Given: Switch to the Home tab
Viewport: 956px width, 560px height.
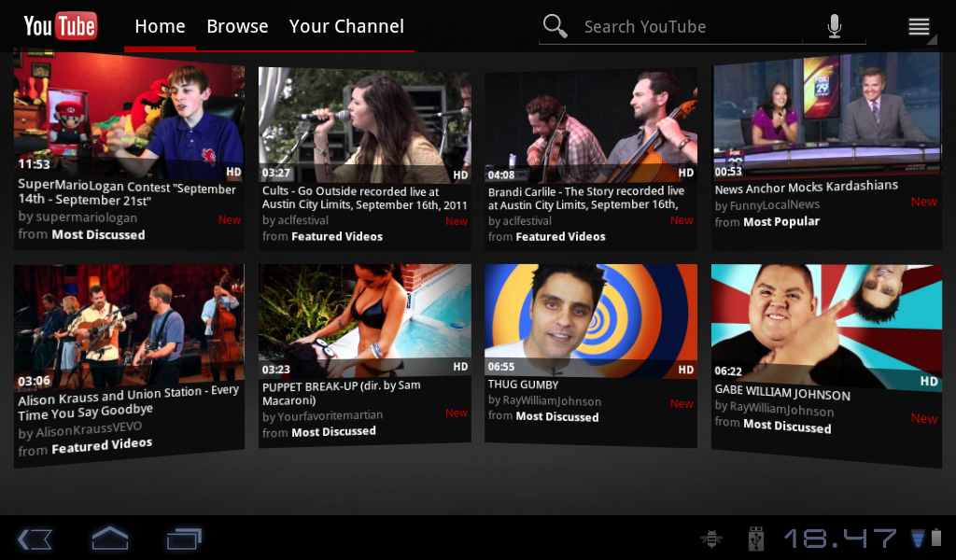Looking at the screenshot, I should tap(160, 26).
